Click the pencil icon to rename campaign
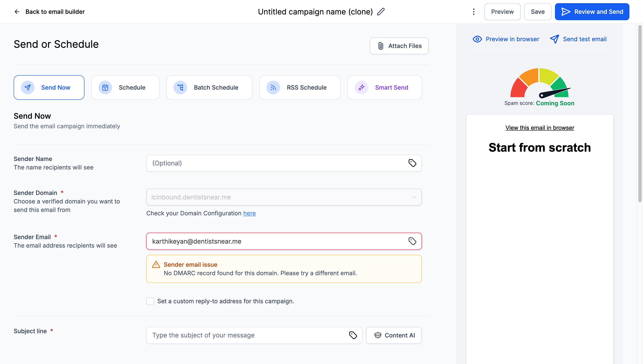Viewport: 643px width, 364px height. click(381, 12)
